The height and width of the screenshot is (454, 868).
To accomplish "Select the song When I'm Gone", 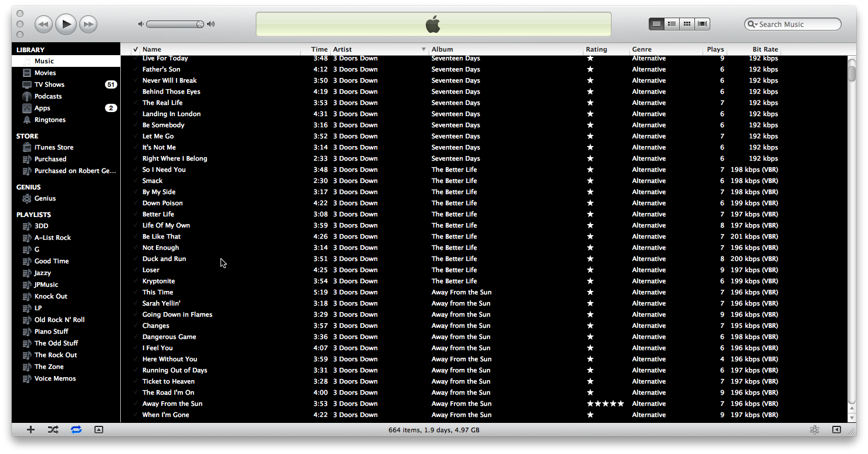I will coord(165,415).
